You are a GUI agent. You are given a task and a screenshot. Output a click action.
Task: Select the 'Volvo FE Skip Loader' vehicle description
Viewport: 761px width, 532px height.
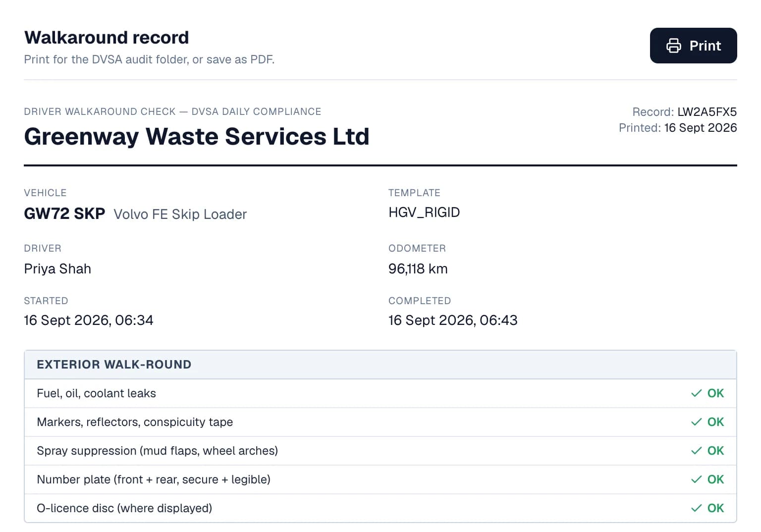point(180,214)
